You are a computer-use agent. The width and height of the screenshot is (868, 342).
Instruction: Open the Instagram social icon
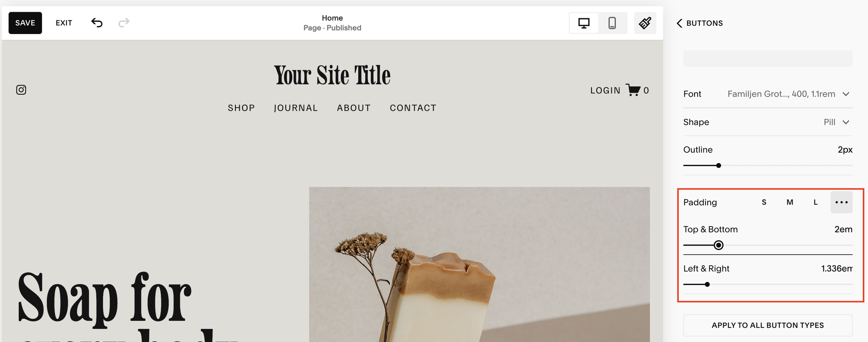(21, 90)
